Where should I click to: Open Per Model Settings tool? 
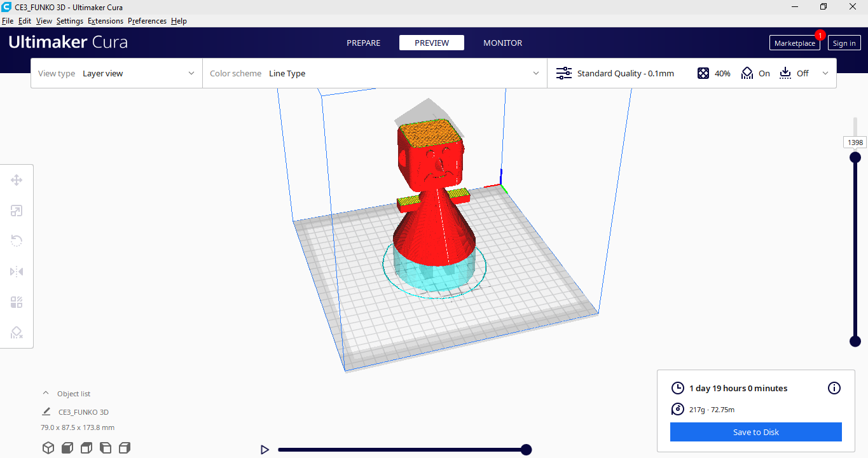[17, 302]
